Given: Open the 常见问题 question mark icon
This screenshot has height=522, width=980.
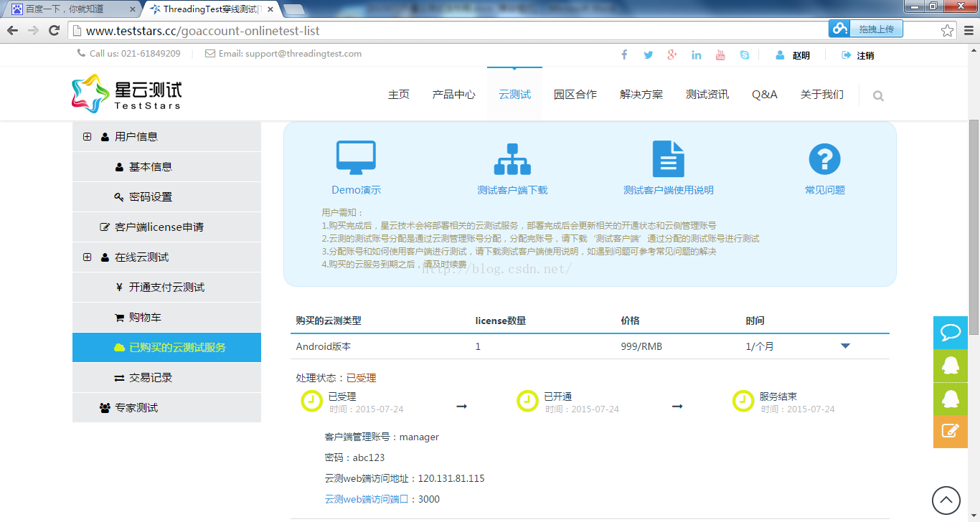Looking at the screenshot, I should point(824,159).
